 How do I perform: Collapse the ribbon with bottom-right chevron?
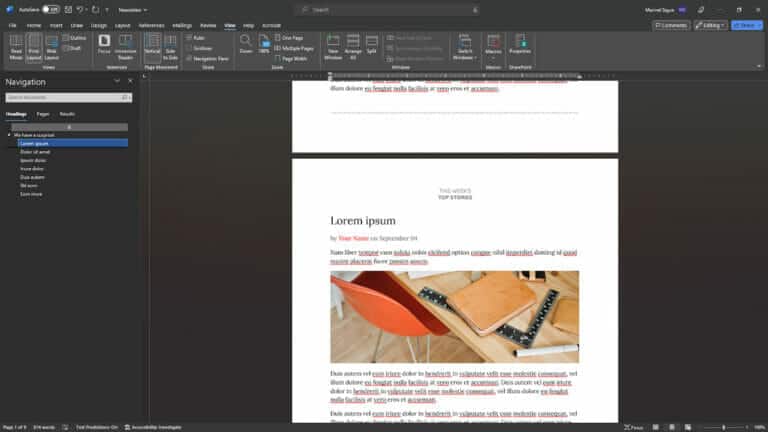tap(759, 66)
